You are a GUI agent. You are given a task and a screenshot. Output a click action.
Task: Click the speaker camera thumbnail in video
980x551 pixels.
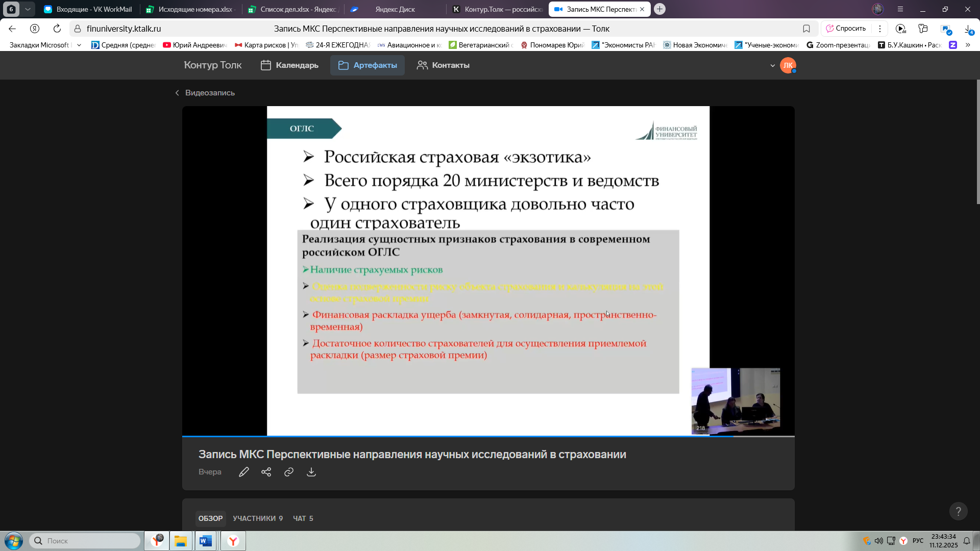pyautogui.click(x=736, y=400)
